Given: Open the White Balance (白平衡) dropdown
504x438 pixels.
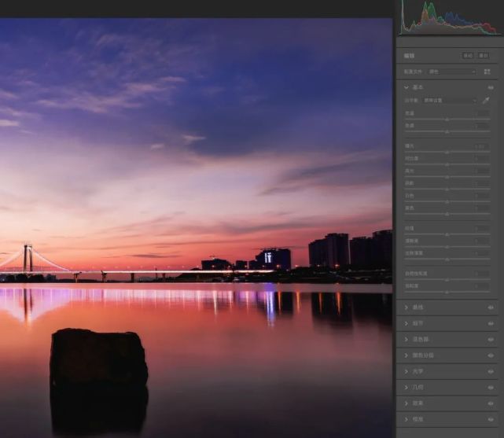Looking at the screenshot, I should (451, 101).
